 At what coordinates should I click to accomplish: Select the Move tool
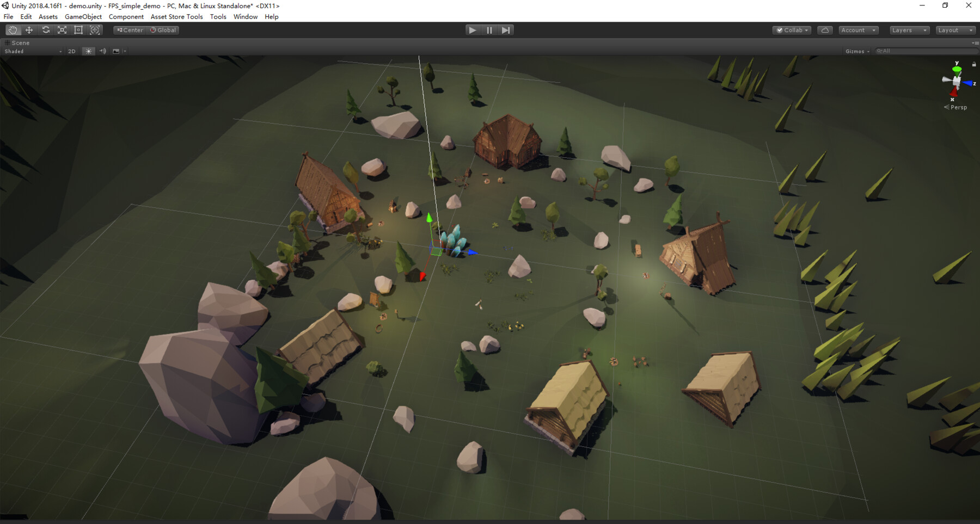coord(29,30)
